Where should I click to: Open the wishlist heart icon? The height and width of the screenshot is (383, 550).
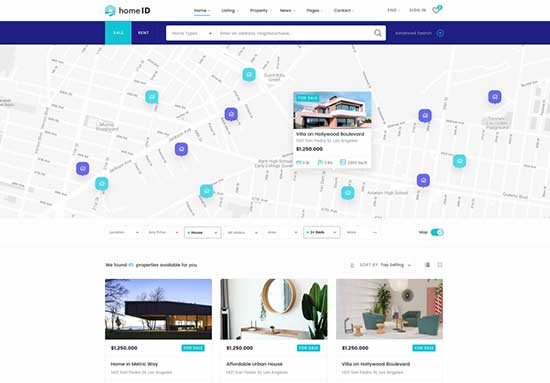click(x=436, y=11)
